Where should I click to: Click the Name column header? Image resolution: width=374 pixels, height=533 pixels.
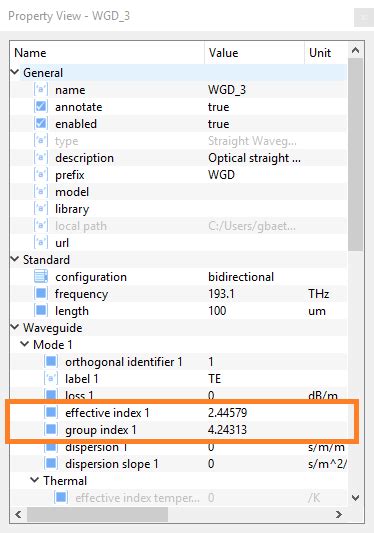(x=107, y=53)
